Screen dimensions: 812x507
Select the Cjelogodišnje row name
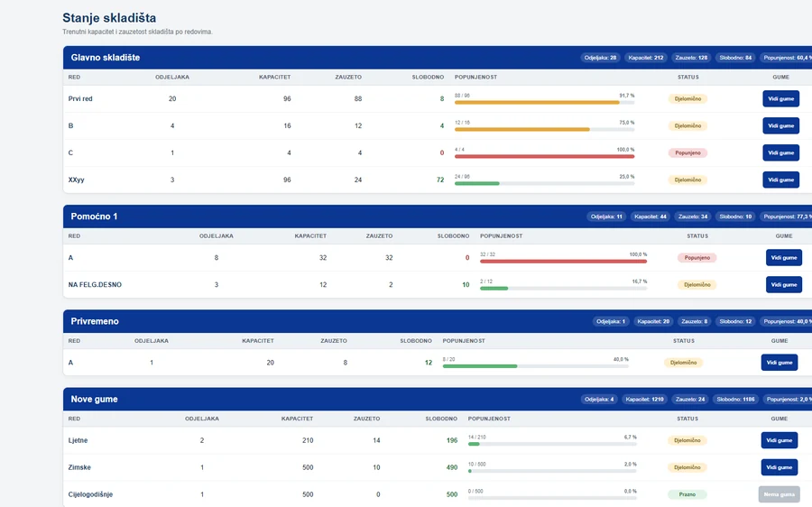[x=90, y=494]
